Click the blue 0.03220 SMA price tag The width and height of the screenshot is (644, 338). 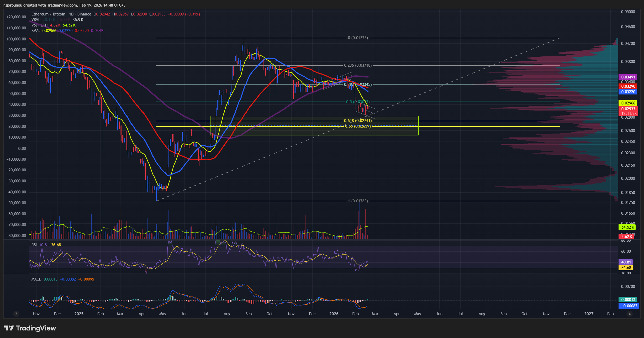coord(628,92)
